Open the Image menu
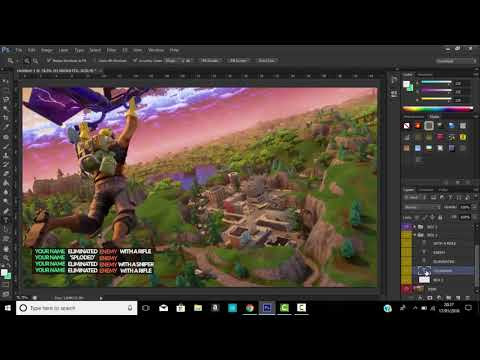The image size is (480, 360). click(47, 50)
